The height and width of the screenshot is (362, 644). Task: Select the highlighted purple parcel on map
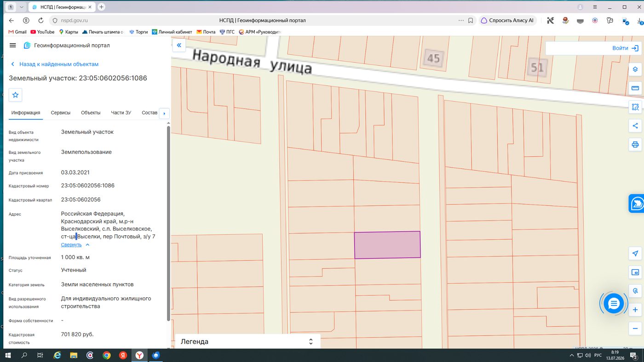click(387, 245)
